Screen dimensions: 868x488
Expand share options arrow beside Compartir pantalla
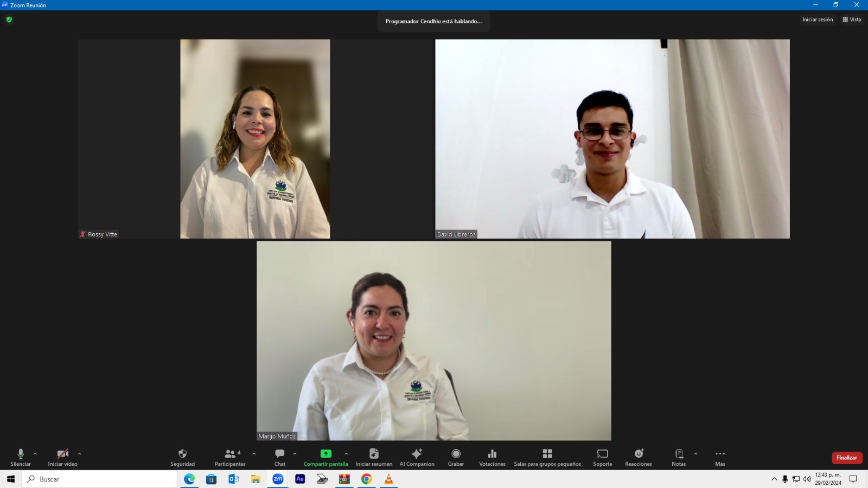pyautogui.click(x=346, y=454)
